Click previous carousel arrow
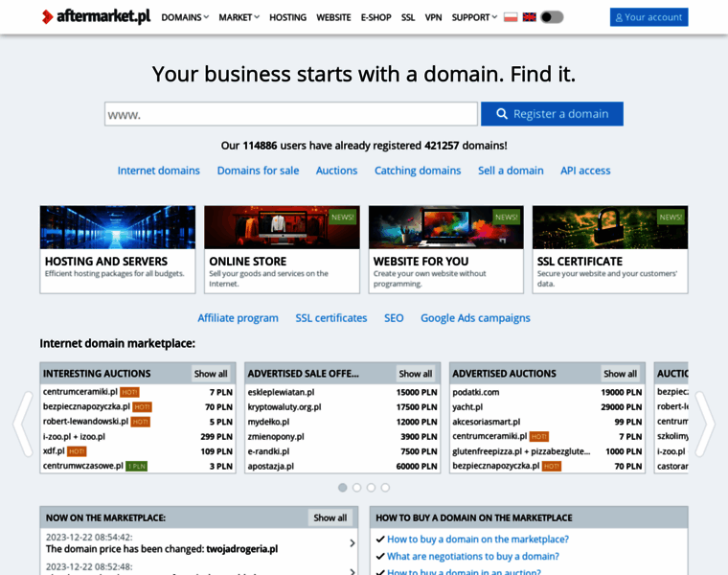Screen dimensions: 728x575 (23, 424)
